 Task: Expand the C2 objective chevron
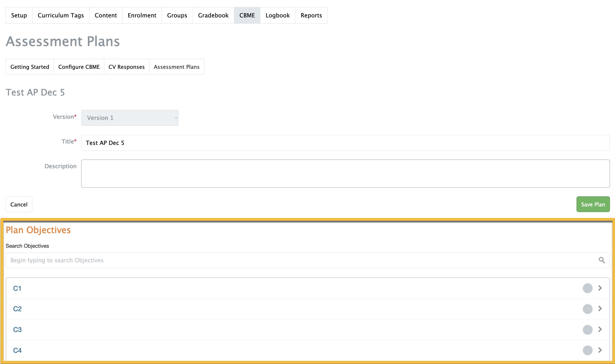600,309
